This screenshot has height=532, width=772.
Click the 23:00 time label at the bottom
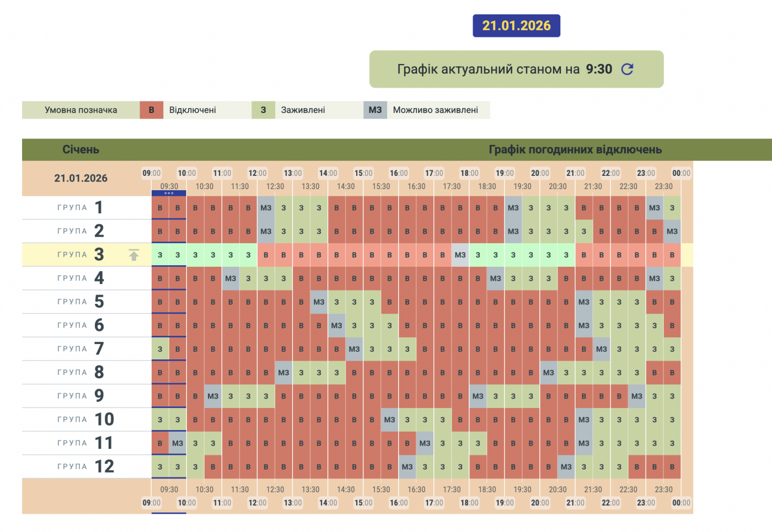point(646,503)
